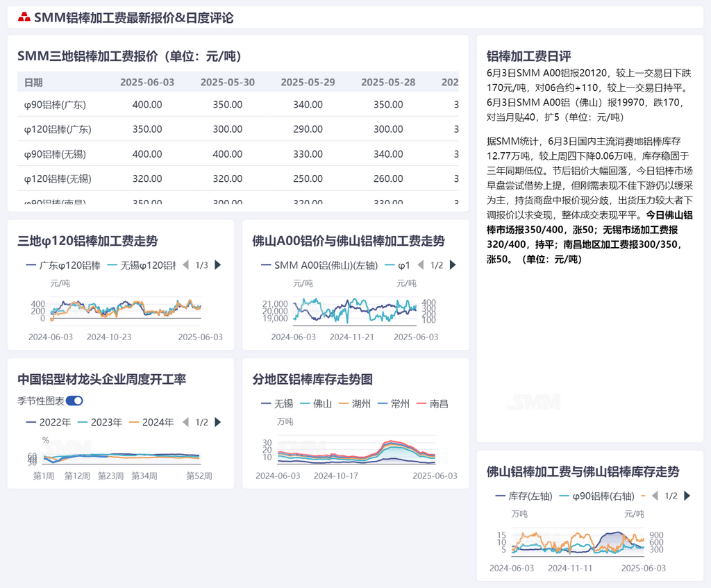Toggle 无锡 inventory legend series
Image resolution: width=711 pixels, height=588 pixels.
coord(277,403)
